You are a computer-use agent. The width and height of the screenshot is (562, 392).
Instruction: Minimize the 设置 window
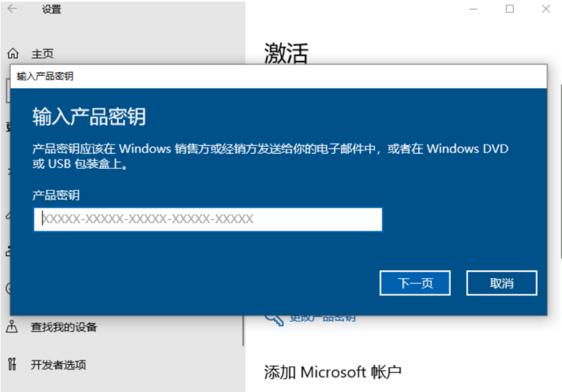tap(474, 9)
